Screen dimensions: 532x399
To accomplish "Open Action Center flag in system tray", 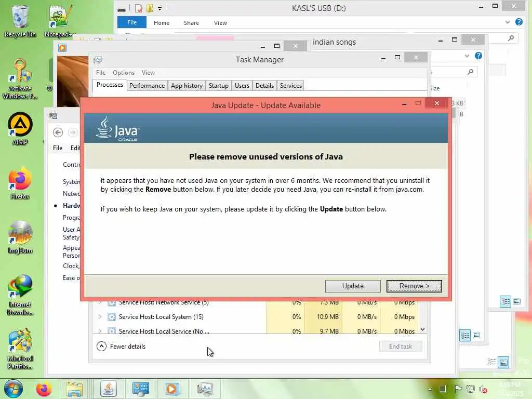I will 457,389.
